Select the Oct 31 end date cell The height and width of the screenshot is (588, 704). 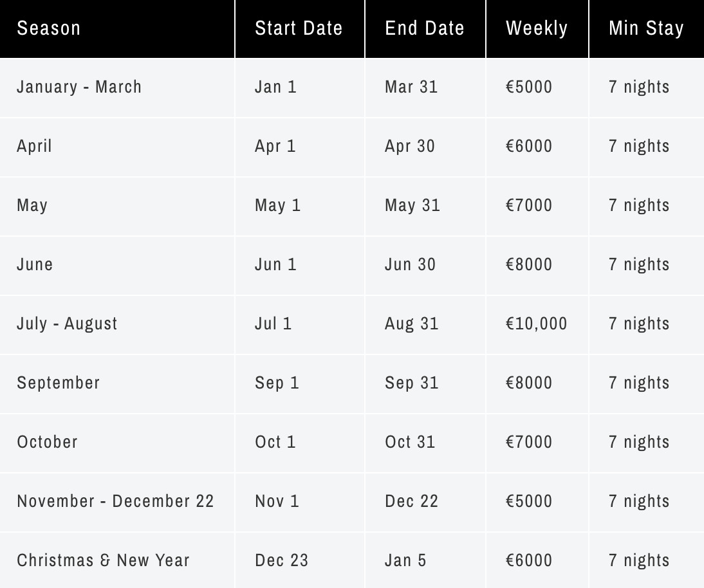[x=410, y=442]
